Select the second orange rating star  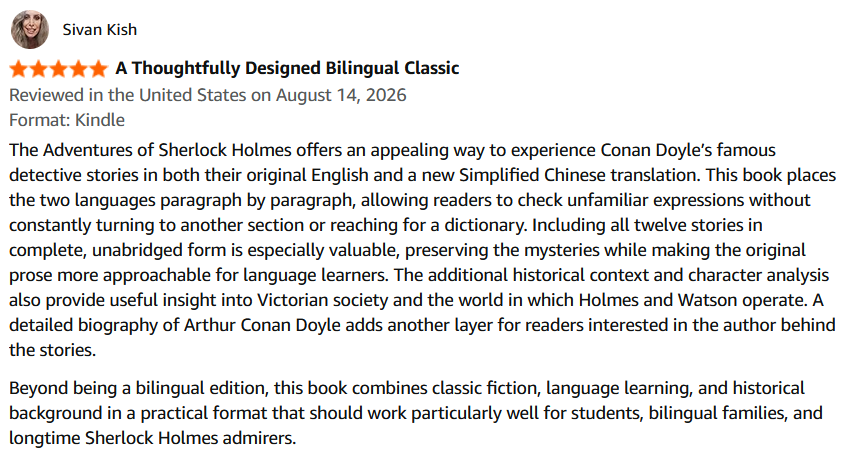pos(39,69)
